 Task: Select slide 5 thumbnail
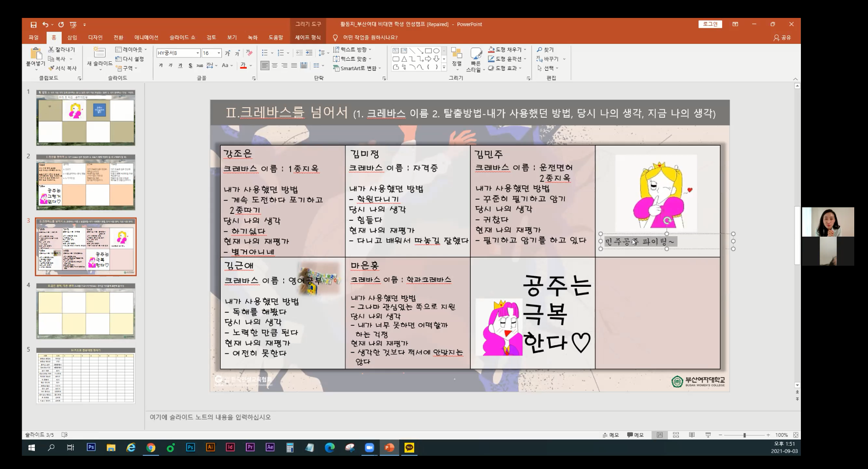pos(86,376)
